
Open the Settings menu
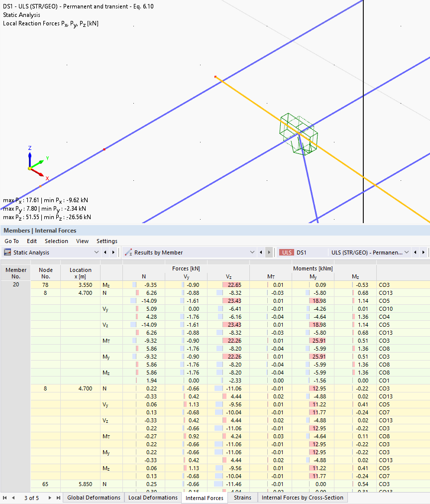[x=107, y=241]
